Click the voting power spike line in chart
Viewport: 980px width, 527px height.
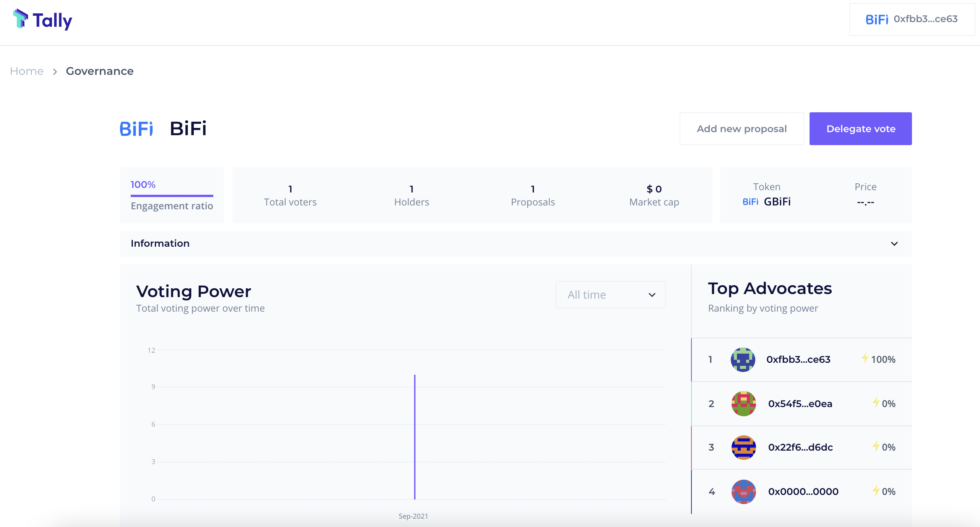coord(415,437)
